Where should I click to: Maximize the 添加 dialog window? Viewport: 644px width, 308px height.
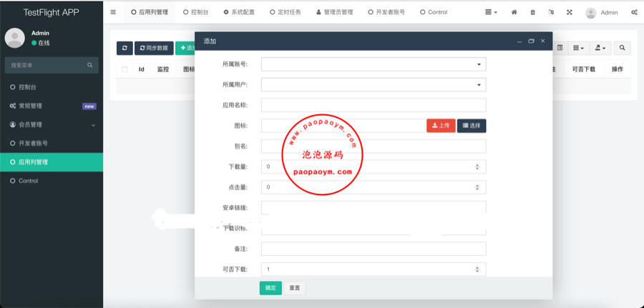coord(531,41)
